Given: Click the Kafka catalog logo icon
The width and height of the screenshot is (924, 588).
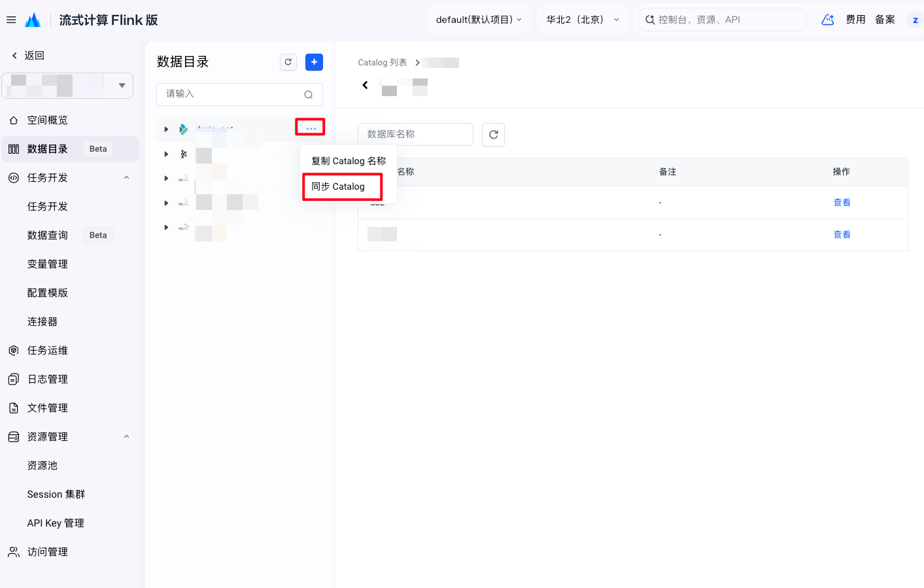Looking at the screenshot, I should [x=184, y=154].
